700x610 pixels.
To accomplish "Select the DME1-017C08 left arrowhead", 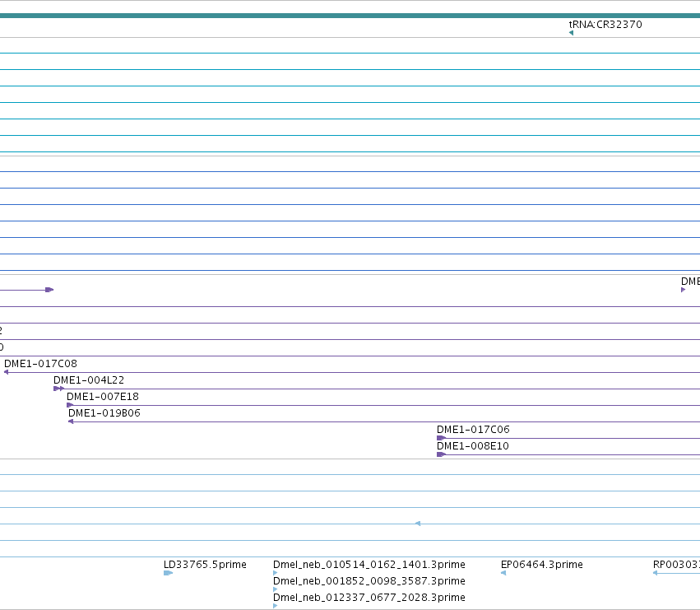I will (x=6, y=372).
